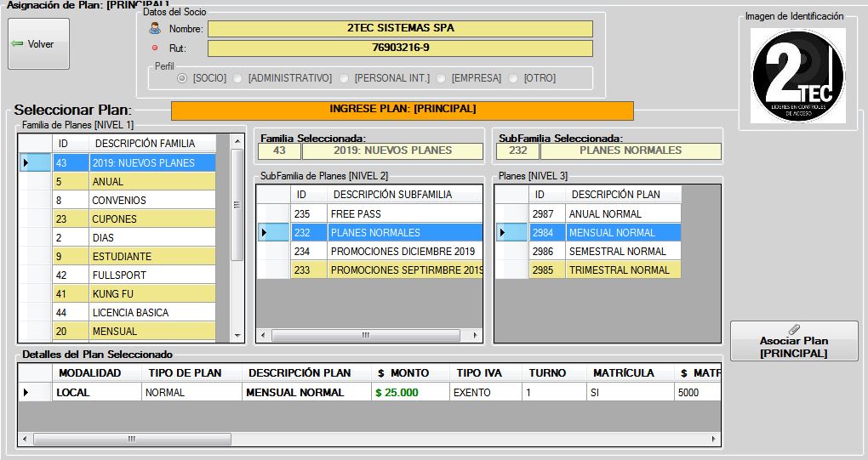Click the EXENTO cell in details row
The image size is (868, 460).
pyautogui.click(x=485, y=393)
